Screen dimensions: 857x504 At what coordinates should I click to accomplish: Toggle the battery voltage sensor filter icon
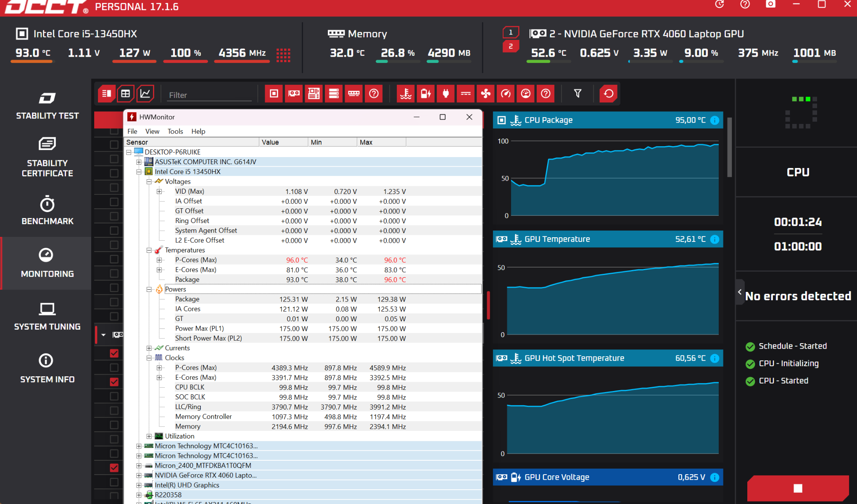click(x=426, y=94)
